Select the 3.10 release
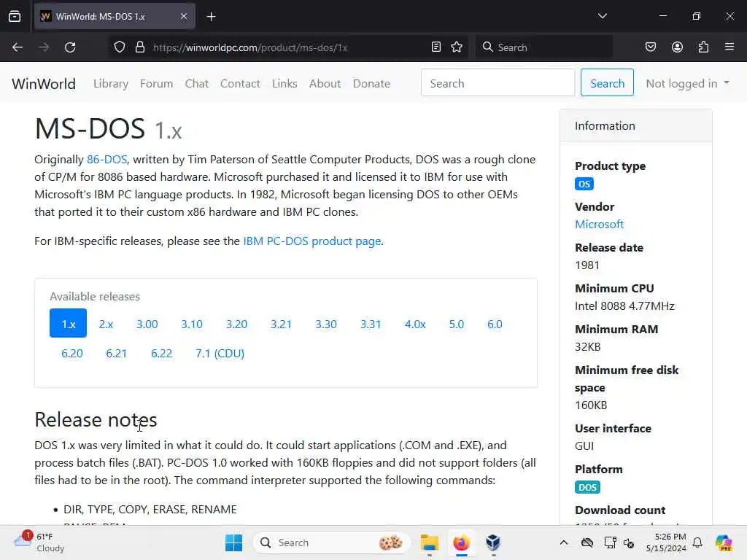The width and height of the screenshot is (747, 560). pos(192,324)
